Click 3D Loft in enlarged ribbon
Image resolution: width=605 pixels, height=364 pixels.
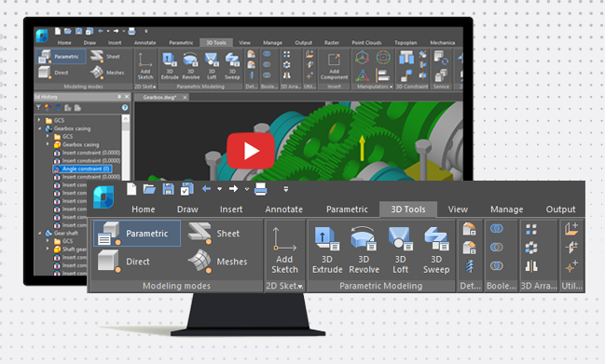click(400, 250)
